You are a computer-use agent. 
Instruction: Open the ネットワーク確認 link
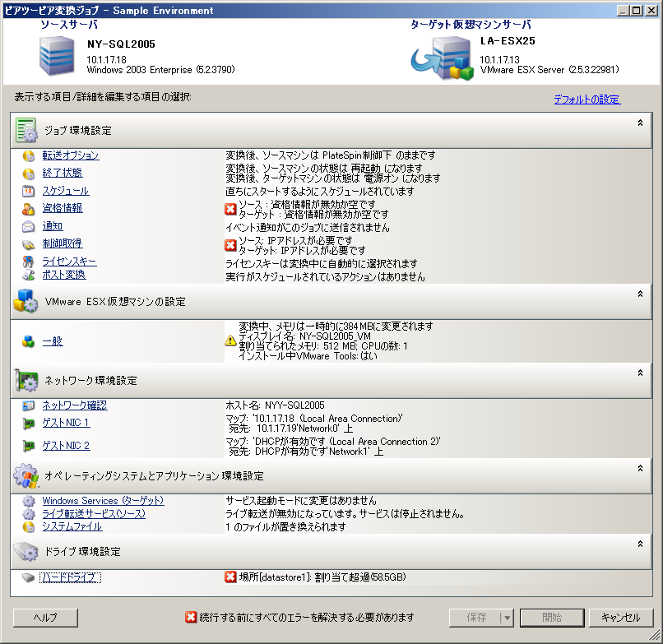pyautogui.click(x=75, y=405)
